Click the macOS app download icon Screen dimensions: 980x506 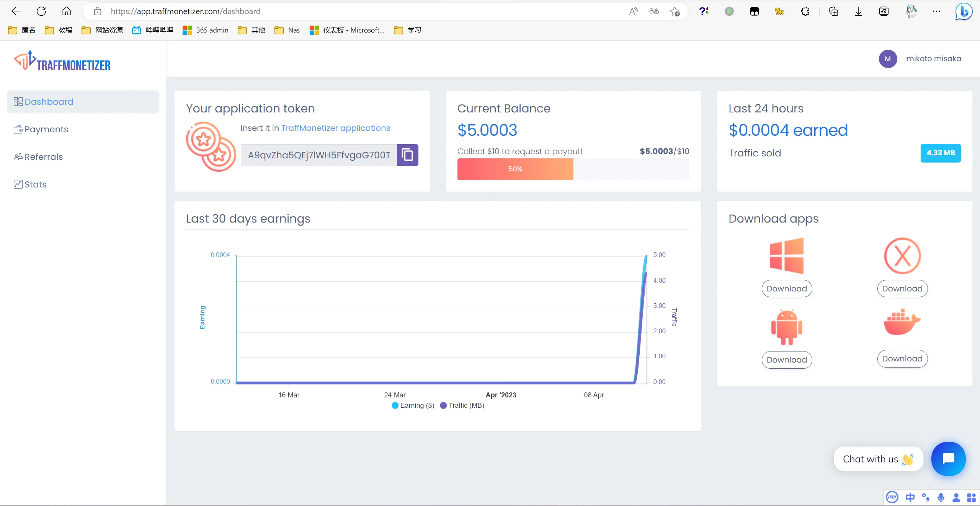click(902, 255)
